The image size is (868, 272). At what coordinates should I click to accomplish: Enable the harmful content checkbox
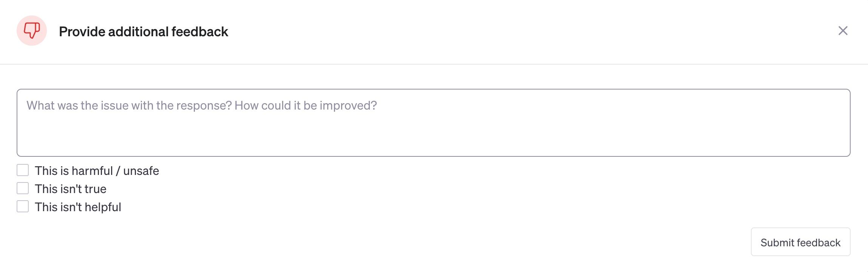click(22, 170)
